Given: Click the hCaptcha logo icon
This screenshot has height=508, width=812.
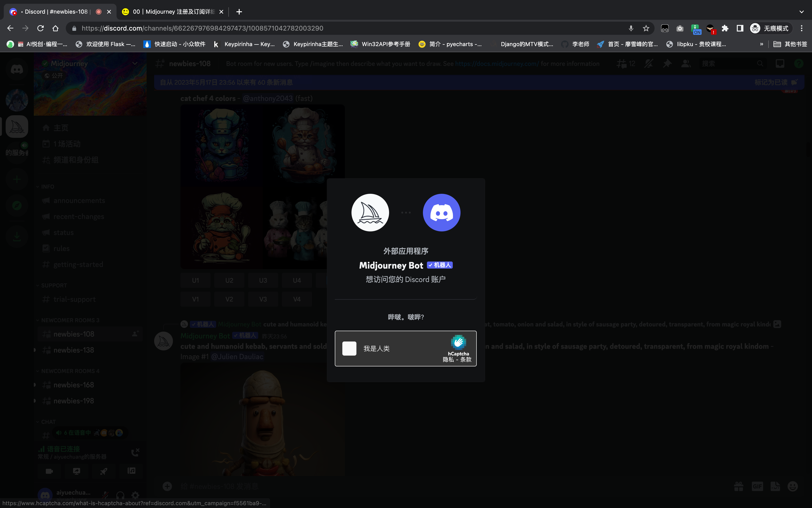Looking at the screenshot, I should (458, 342).
